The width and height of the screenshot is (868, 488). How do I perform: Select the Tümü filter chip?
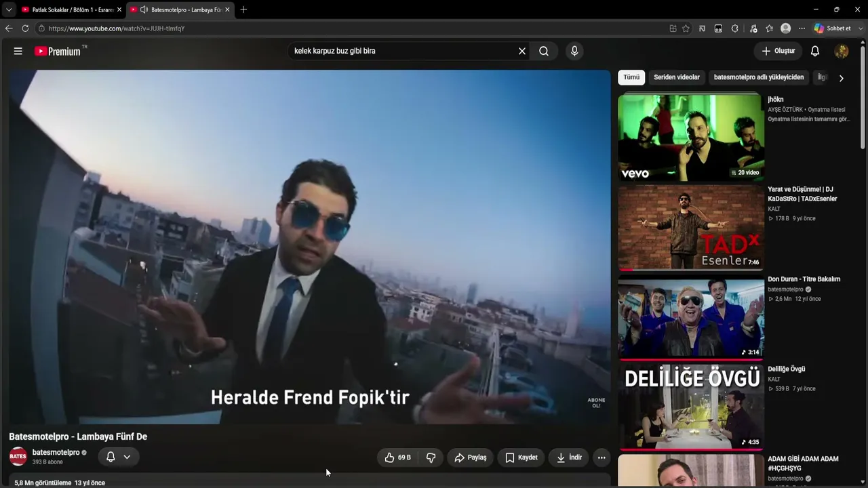(x=631, y=77)
